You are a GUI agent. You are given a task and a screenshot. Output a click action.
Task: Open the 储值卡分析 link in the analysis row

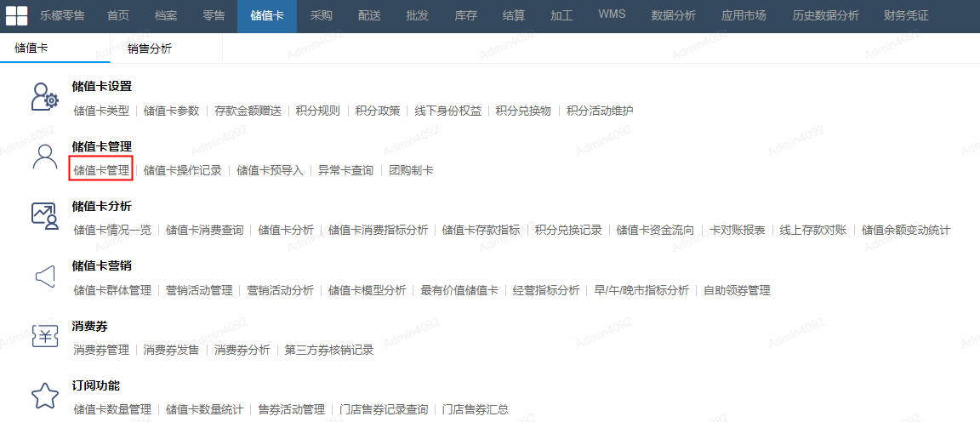click(286, 230)
